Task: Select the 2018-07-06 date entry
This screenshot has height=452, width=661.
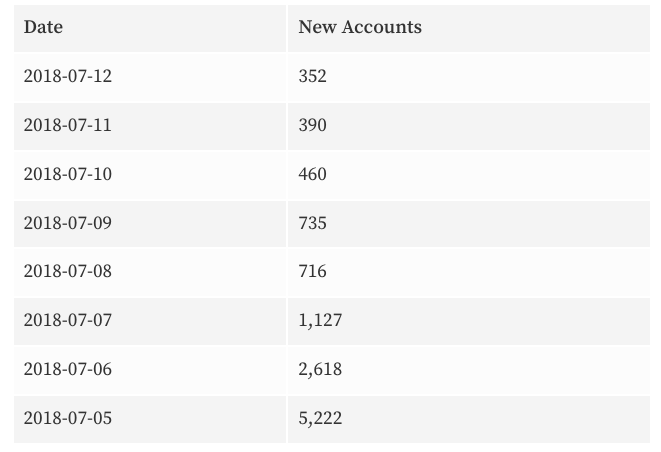Action: (x=68, y=370)
